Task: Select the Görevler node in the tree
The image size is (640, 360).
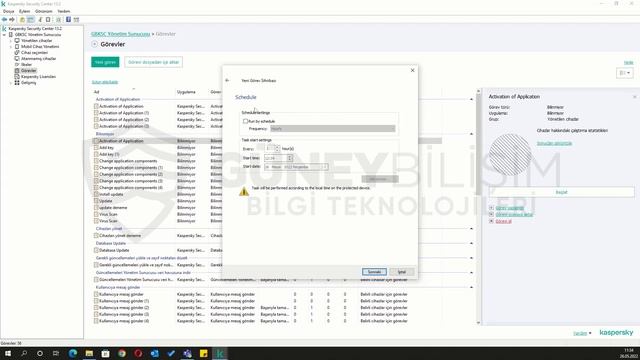Action: click(x=29, y=71)
